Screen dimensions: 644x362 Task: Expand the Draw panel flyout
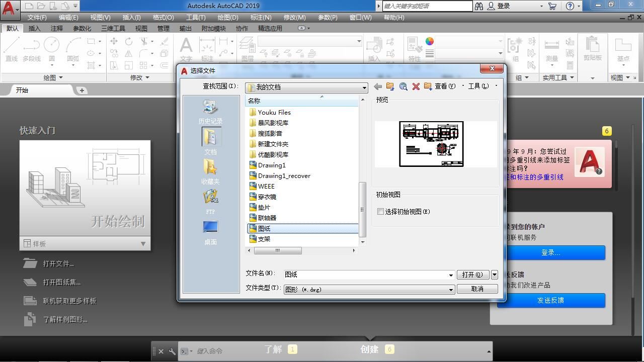click(x=53, y=77)
